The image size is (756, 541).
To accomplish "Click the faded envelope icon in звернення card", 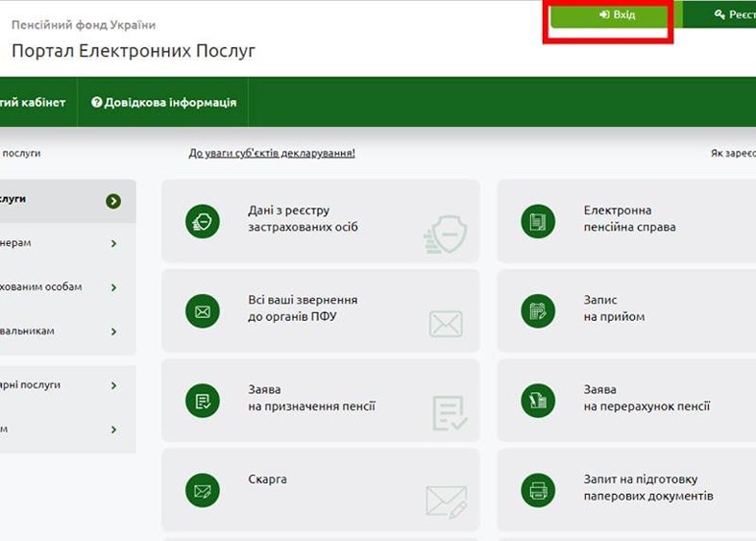I will point(446,324).
